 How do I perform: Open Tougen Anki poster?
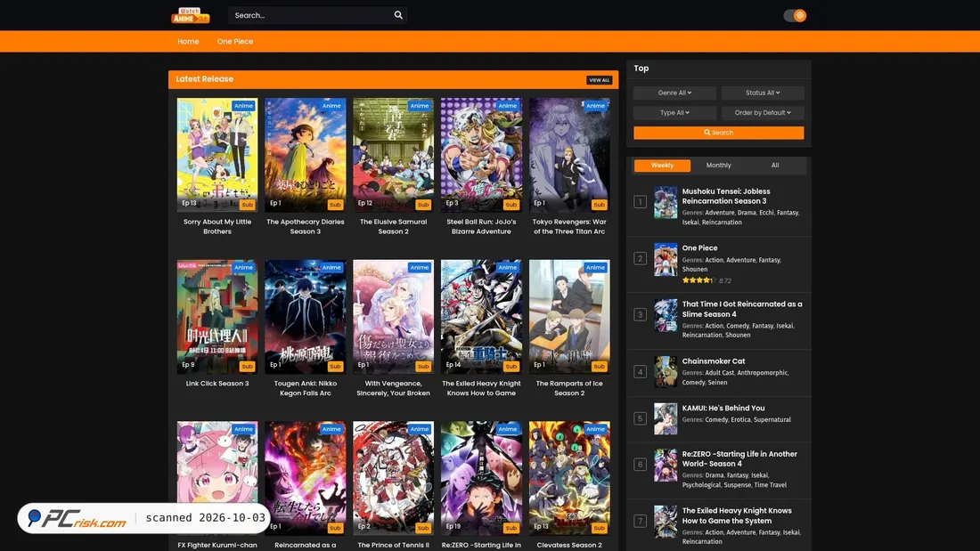[x=305, y=317]
